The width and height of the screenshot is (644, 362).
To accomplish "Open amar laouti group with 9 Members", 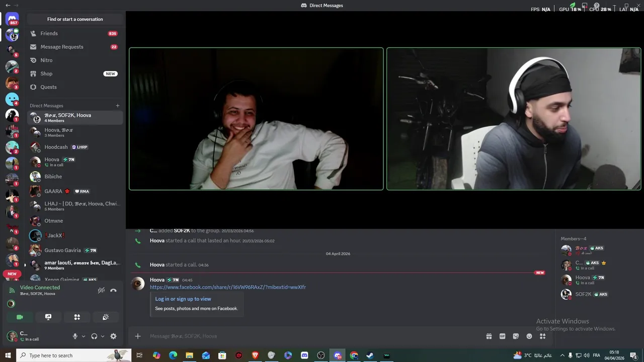I will (x=75, y=265).
